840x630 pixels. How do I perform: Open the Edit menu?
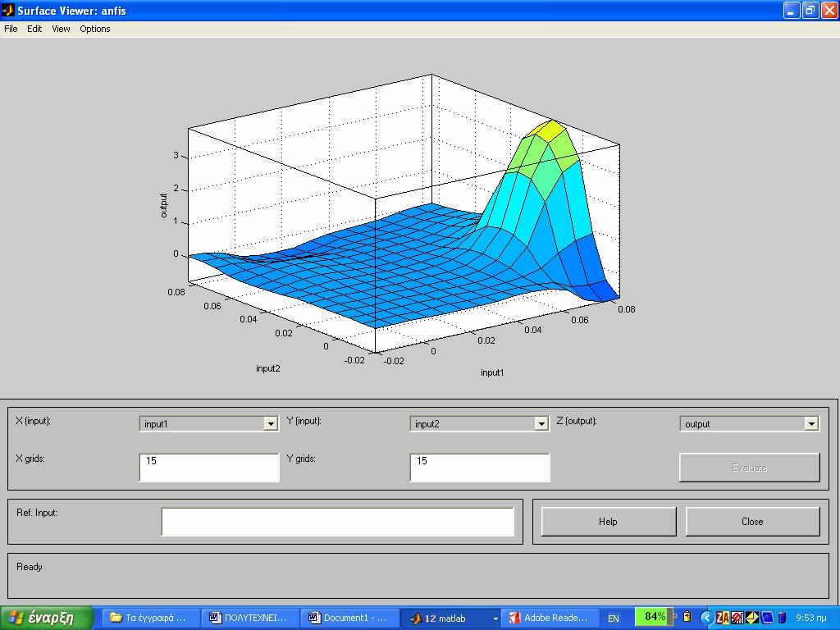[34, 29]
